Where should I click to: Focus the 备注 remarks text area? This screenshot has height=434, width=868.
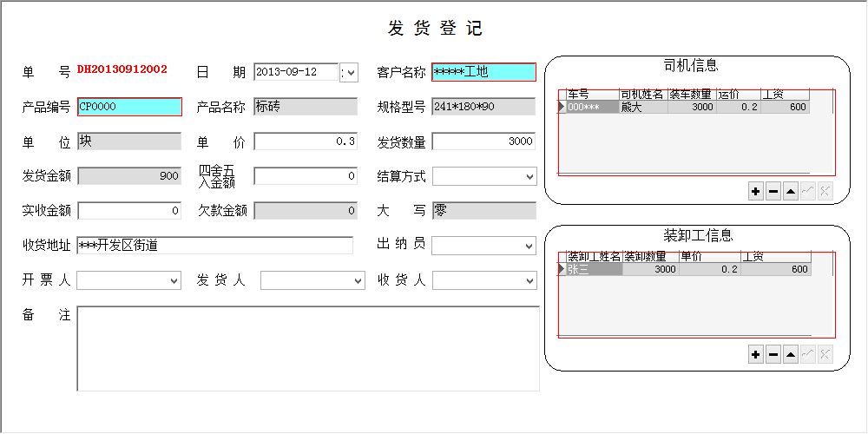[x=308, y=349]
